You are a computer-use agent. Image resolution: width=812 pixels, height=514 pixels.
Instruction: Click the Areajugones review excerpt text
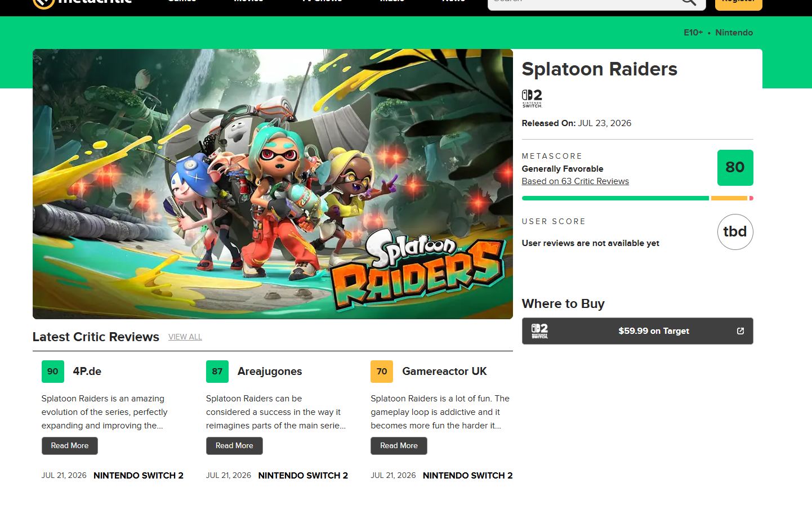[x=276, y=412]
